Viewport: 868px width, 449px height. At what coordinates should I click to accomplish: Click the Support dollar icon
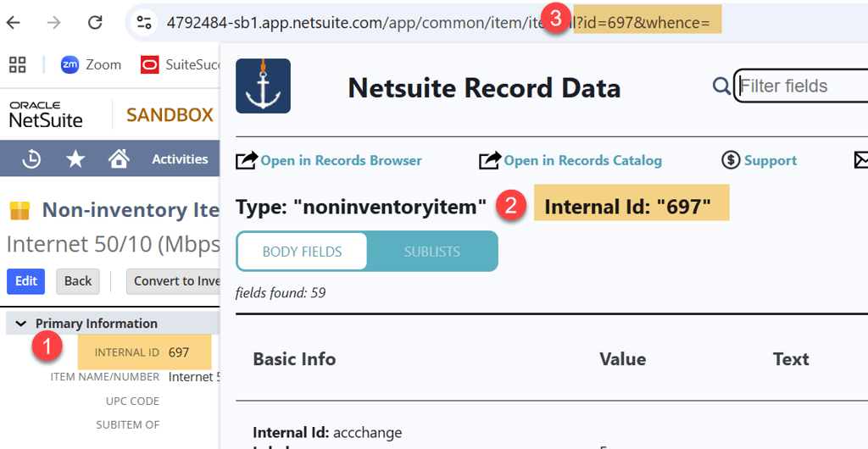[x=731, y=160]
